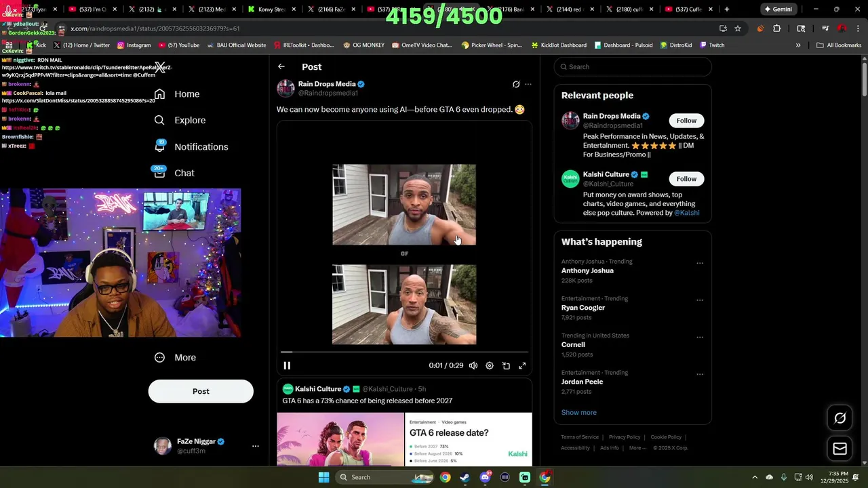Click the More circle icon in sidebar
Viewport: 868px width, 488px height.
[x=159, y=357]
